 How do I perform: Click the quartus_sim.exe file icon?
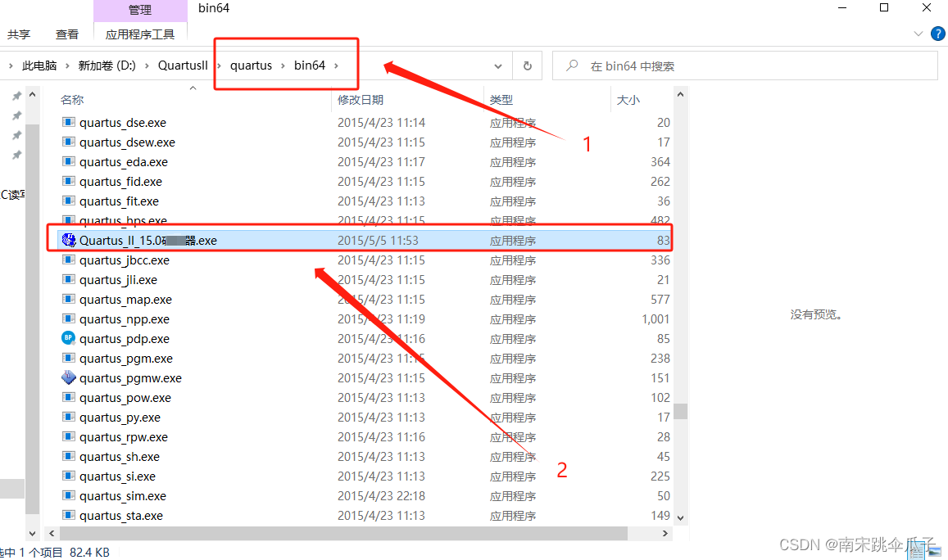(69, 495)
